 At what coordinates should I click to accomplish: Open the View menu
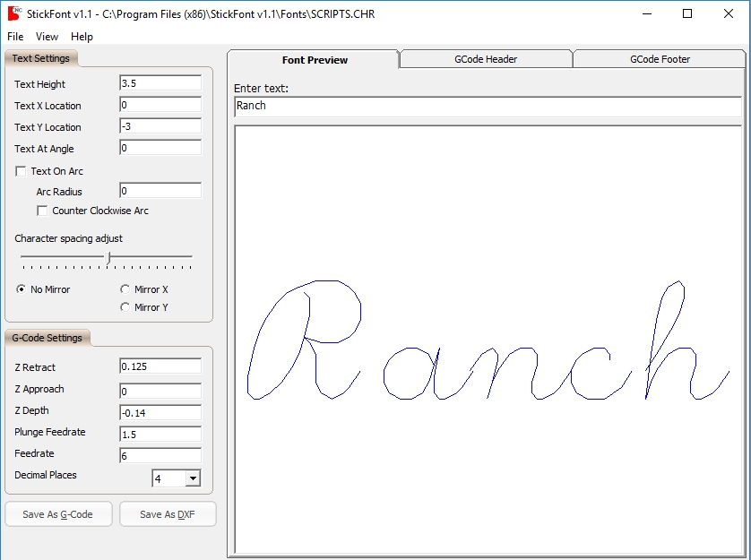[47, 37]
